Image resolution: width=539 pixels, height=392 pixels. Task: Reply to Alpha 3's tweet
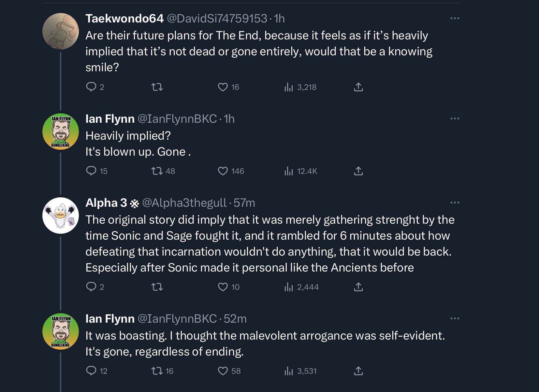click(x=91, y=287)
